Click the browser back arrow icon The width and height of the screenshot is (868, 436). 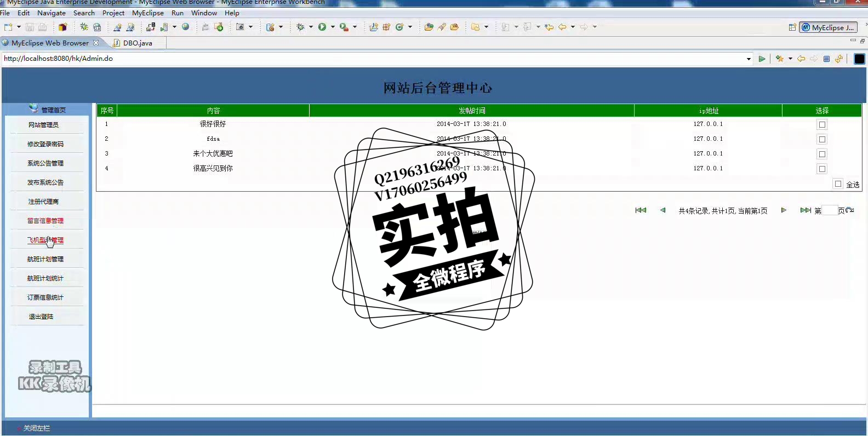point(801,59)
